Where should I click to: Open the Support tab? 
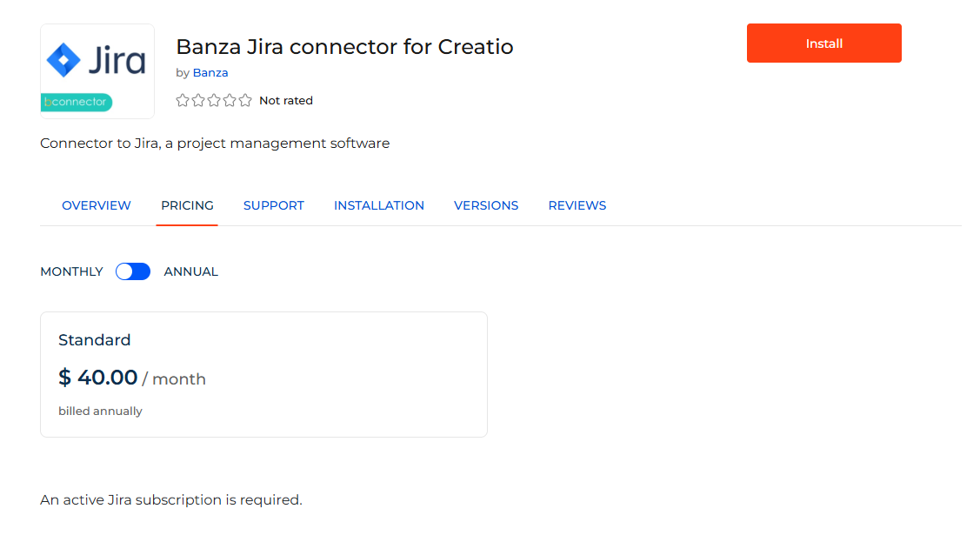click(x=274, y=205)
